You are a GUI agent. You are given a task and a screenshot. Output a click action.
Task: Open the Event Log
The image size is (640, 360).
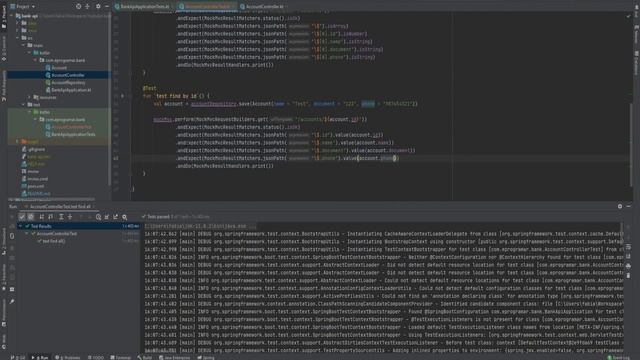(618, 357)
